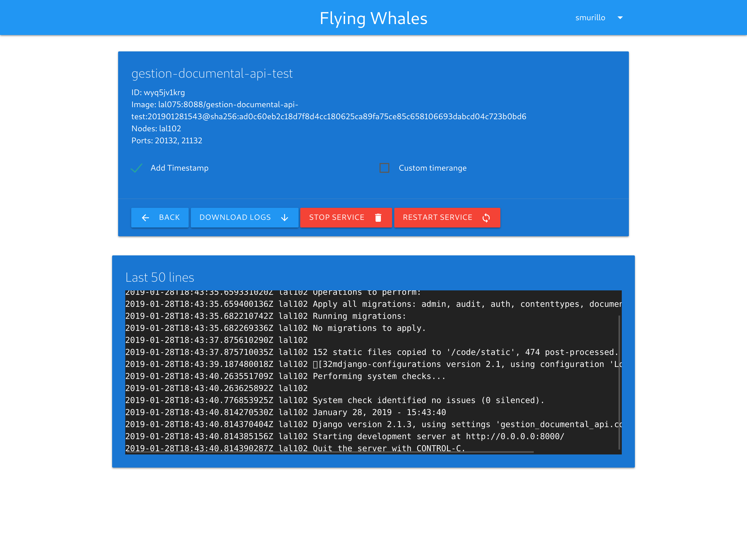Click the Custom timerange label
The image size is (747, 560).
(x=432, y=168)
